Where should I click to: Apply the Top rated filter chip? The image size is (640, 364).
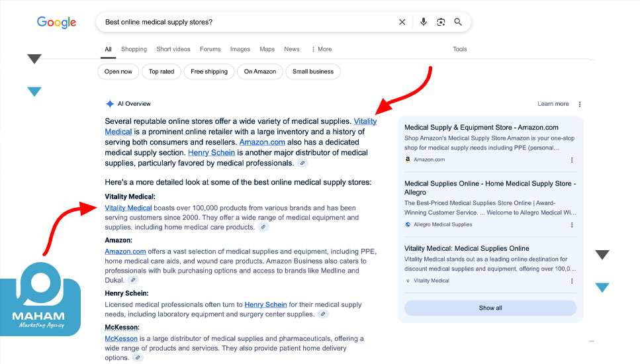[161, 71]
